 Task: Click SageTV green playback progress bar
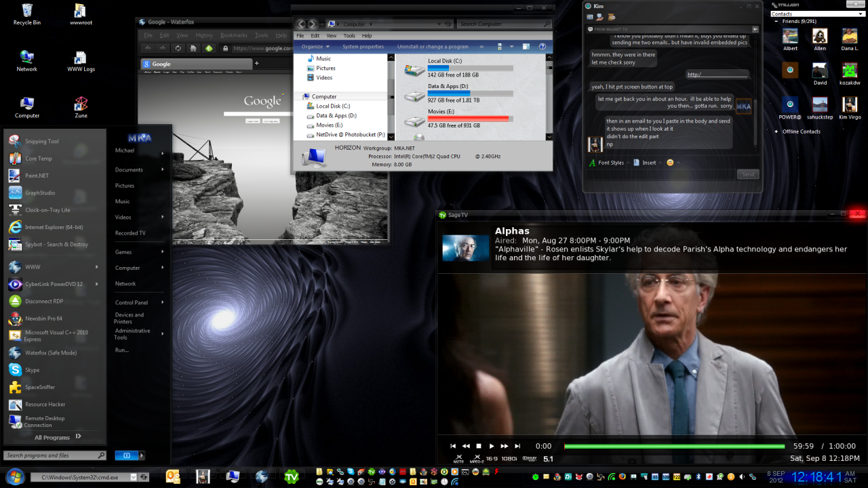(x=674, y=446)
